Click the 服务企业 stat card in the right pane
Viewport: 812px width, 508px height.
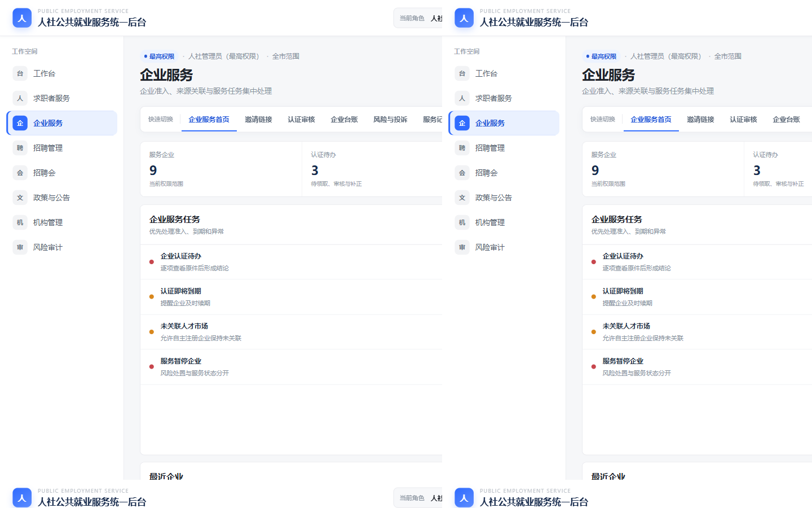point(663,169)
